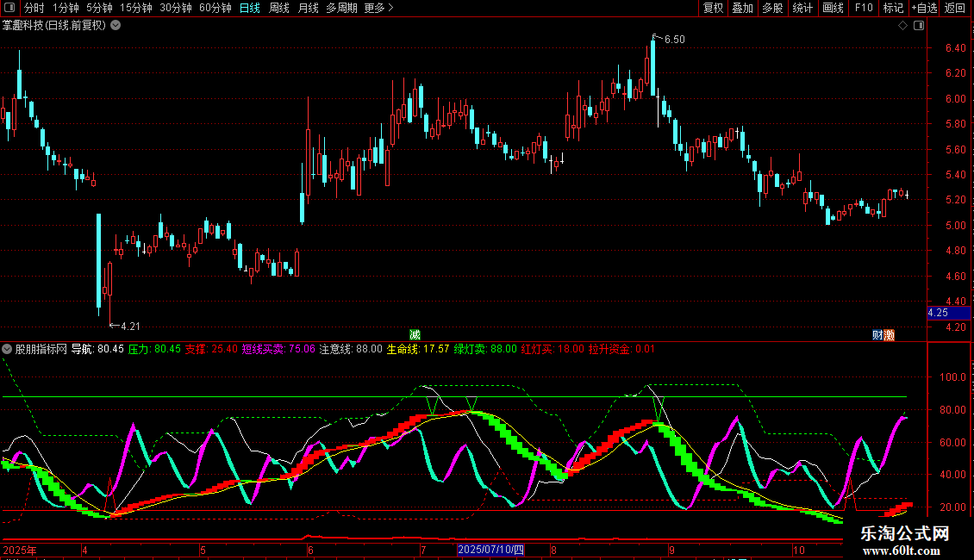
Task: Open the 统计 statistics tool
Action: tap(802, 8)
